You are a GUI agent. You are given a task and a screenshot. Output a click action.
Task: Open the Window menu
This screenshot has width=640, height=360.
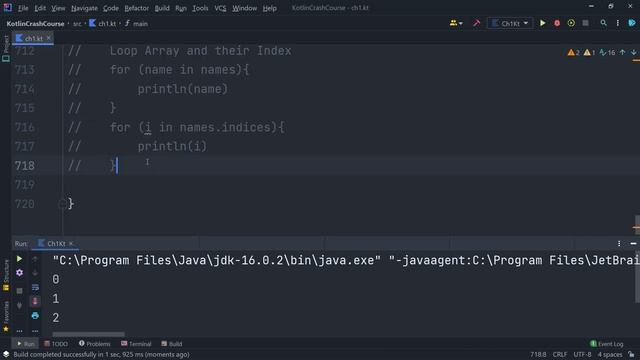[x=244, y=8]
